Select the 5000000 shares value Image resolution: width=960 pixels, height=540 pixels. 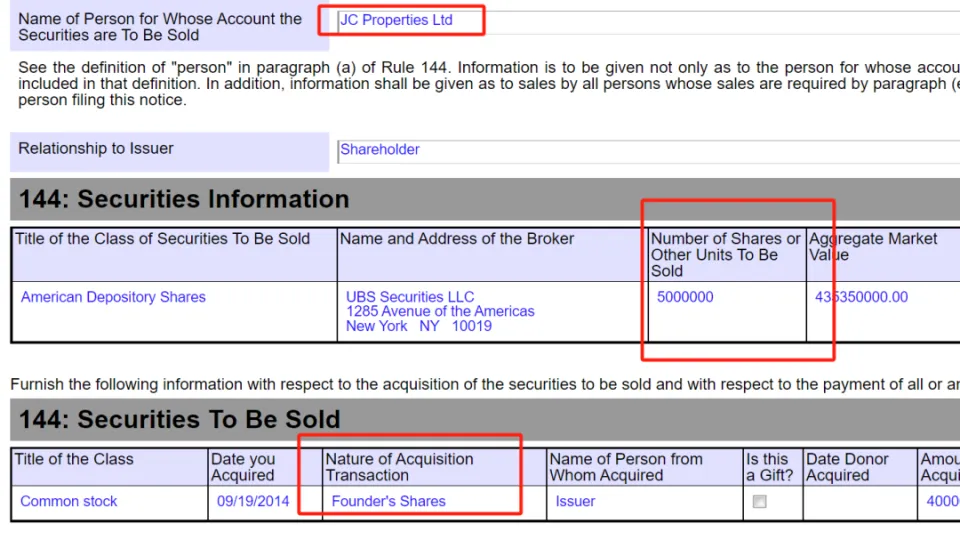[685, 297]
